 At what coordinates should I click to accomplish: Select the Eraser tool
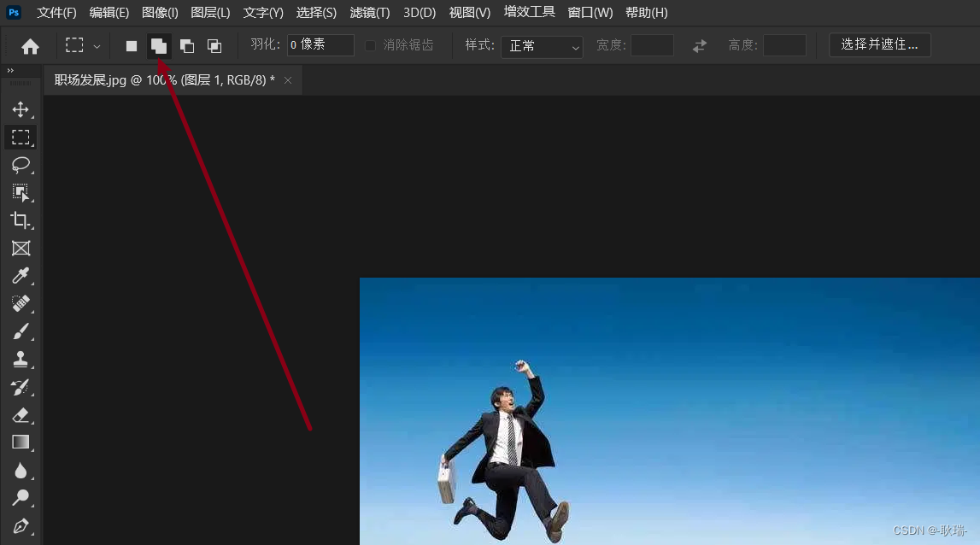coord(21,416)
